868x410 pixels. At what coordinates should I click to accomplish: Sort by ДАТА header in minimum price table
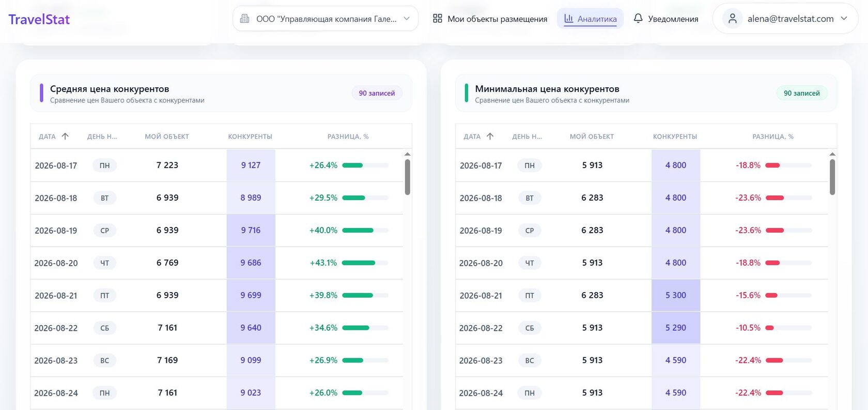click(472, 136)
